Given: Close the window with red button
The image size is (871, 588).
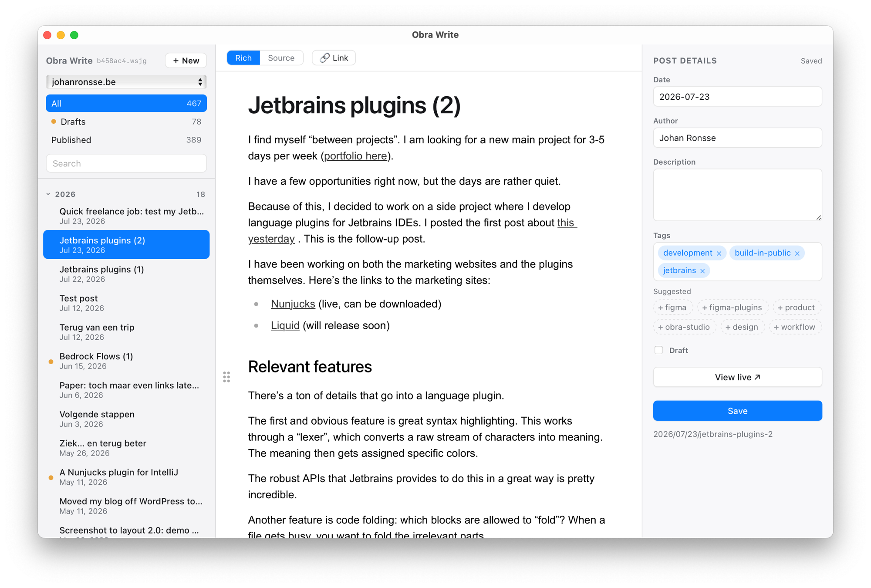Looking at the screenshot, I should (x=47, y=35).
